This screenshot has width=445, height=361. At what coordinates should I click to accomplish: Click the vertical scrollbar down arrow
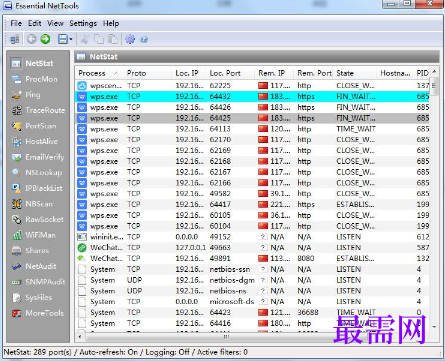(434, 327)
